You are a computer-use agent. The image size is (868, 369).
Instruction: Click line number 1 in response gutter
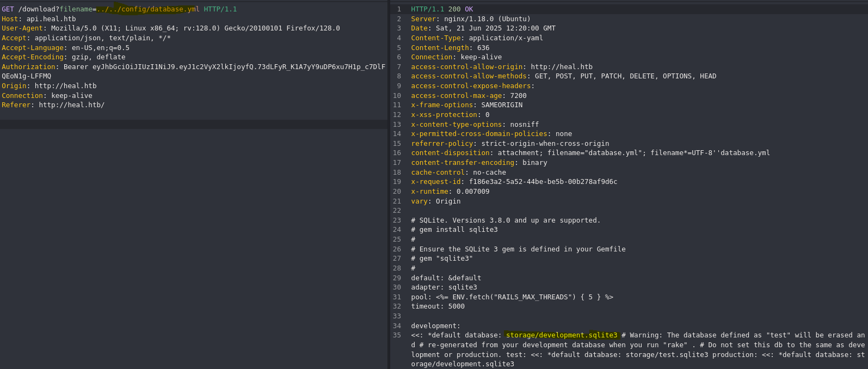click(399, 9)
